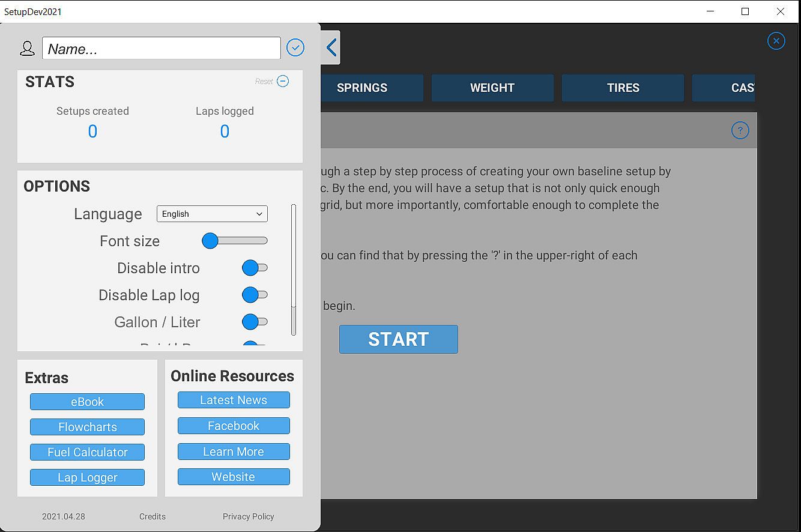Click the stats Reset minus icon
This screenshot has width=801, height=532.
pyautogui.click(x=283, y=81)
